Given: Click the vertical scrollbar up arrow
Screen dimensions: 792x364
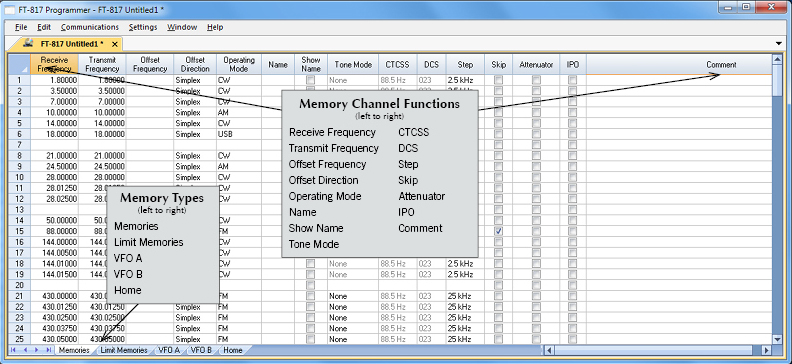Looking at the screenshot, I should click(777, 60).
